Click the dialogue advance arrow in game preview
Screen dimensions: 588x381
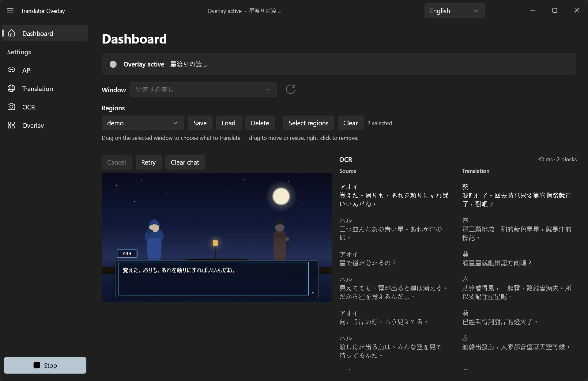tap(313, 293)
